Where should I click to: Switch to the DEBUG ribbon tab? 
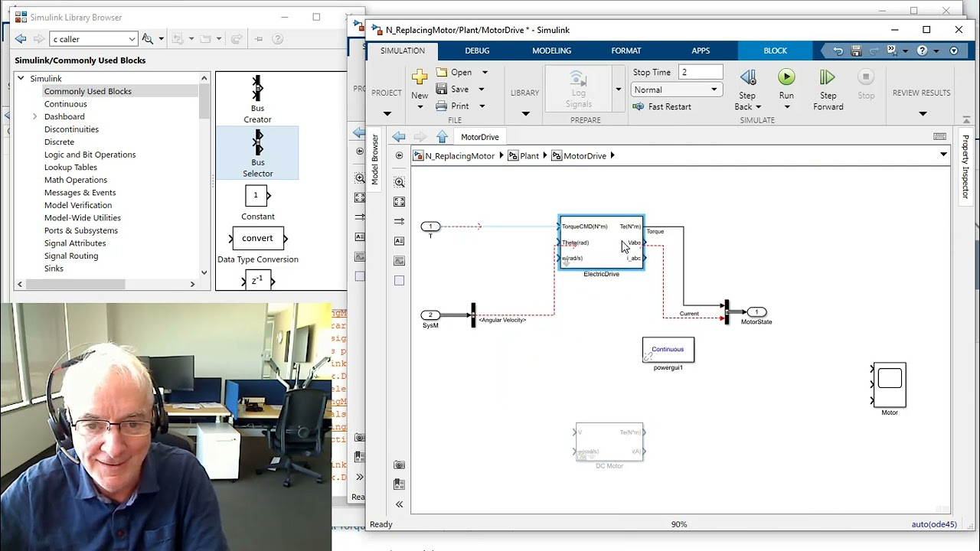tap(477, 51)
